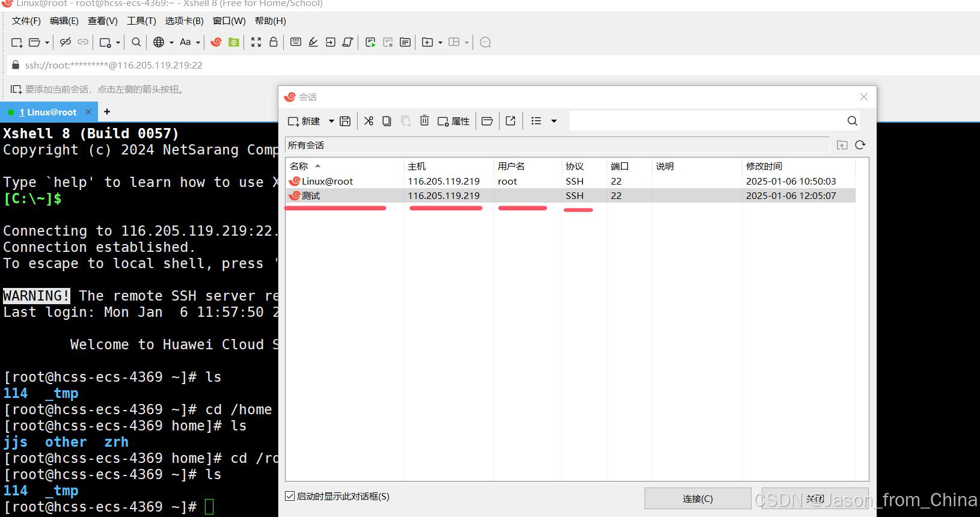Expand the new tab box dropdown arrow

pyautogui.click(x=440, y=42)
